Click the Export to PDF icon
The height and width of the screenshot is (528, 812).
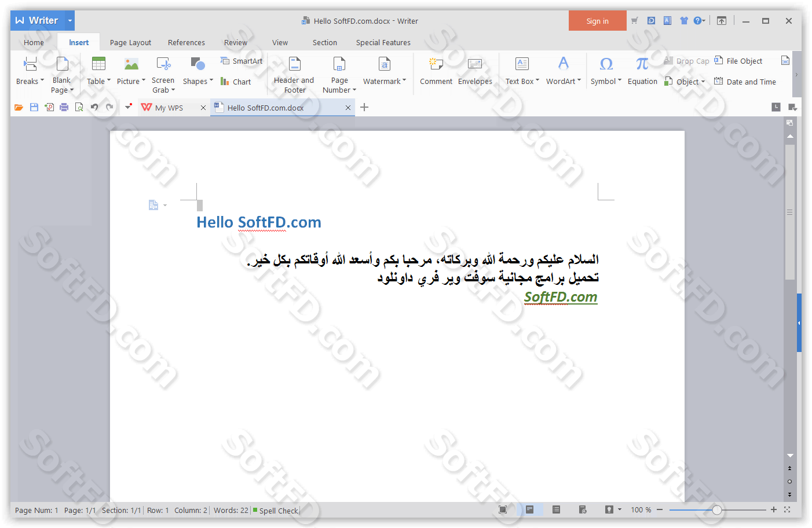pyautogui.click(x=49, y=107)
